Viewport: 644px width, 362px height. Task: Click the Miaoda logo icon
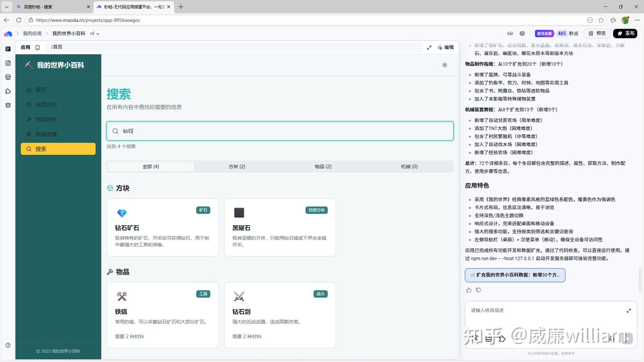[x=8, y=34]
